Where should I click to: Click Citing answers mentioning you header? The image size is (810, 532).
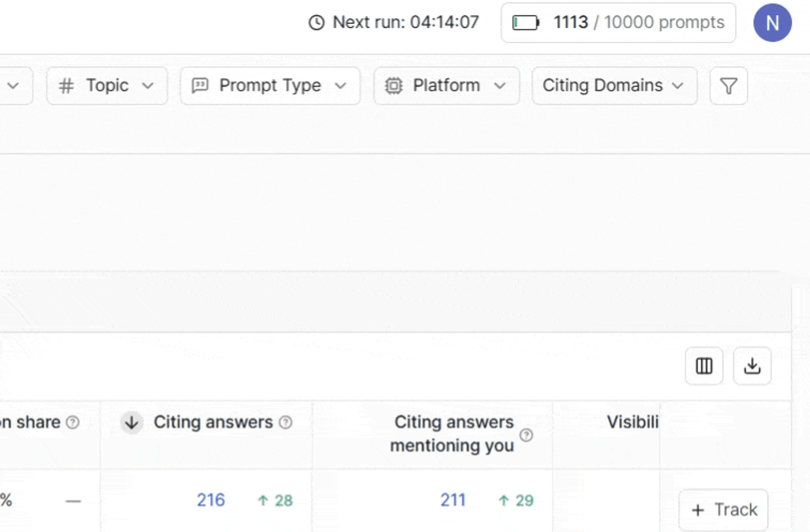coord(452,434)
